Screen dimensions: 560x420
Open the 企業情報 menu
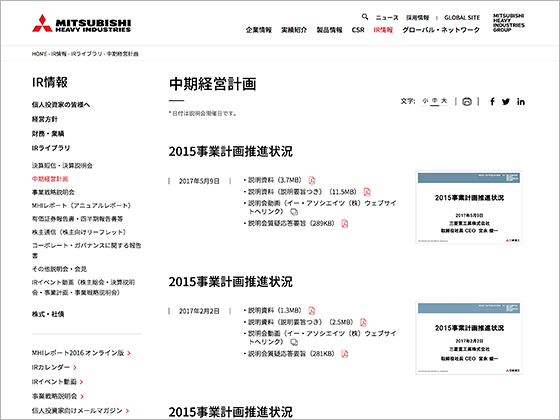click(x=259, y=30)
